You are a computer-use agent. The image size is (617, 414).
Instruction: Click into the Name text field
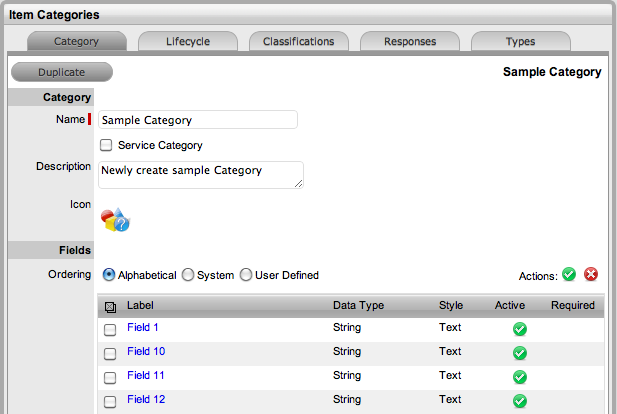197,120
